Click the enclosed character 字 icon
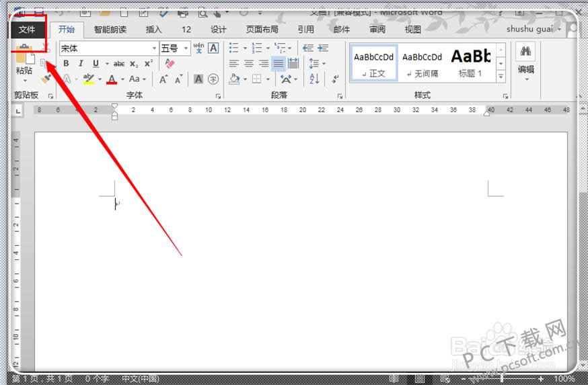Screen dimensions: 588x385 click(x=213, y=79)
